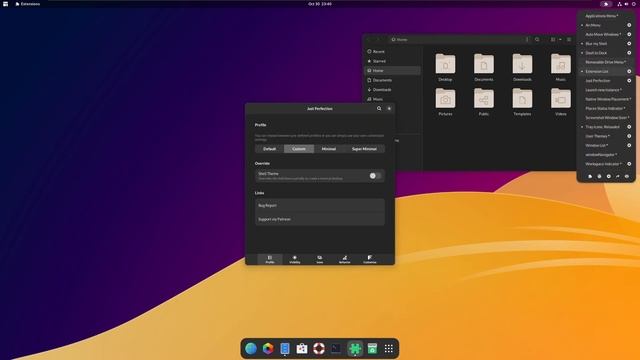Select Documents in Files sidebar
This screenshot has width=640, height=360.
pyautogui.click(x=392, y=80)
